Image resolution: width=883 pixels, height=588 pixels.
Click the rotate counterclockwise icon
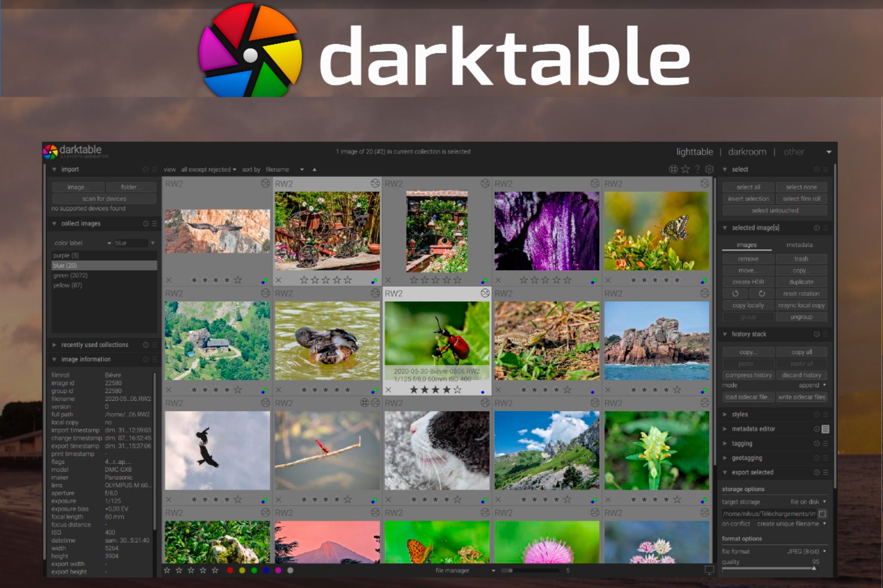[x=735, y=293]
